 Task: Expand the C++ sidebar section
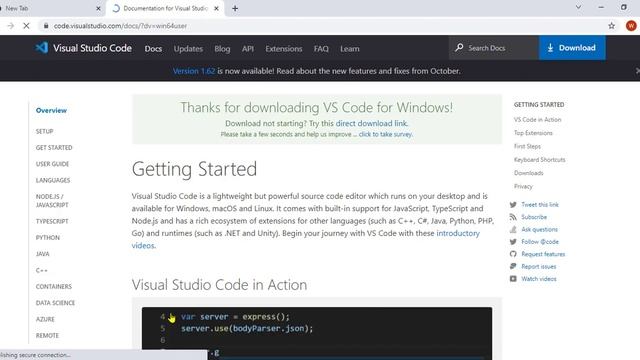pos(42,270)
